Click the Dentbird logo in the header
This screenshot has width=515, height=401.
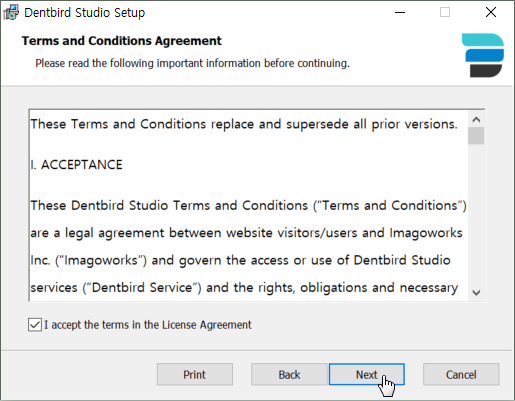click(483, 55)
